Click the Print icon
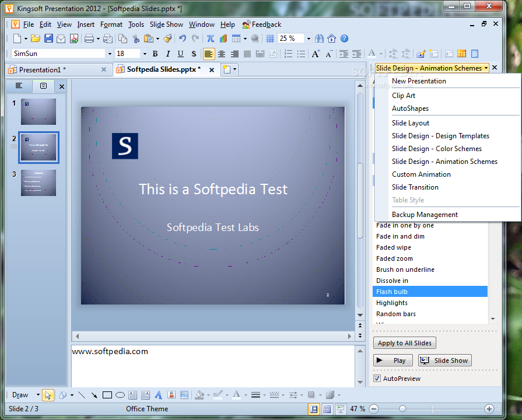The image size is (522, 420). (x=89, y=38)
